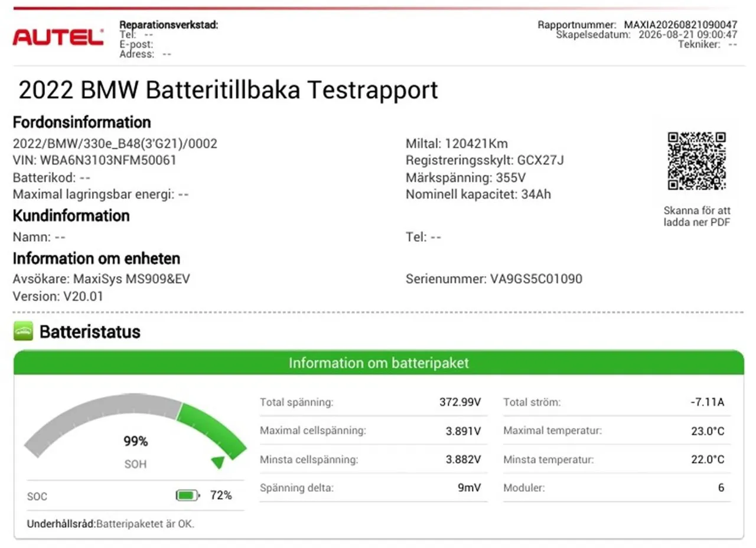The height and width of the screenshot is (548, 756).
Task: Click the 'Information om enheten' heading
Action: 97,258
